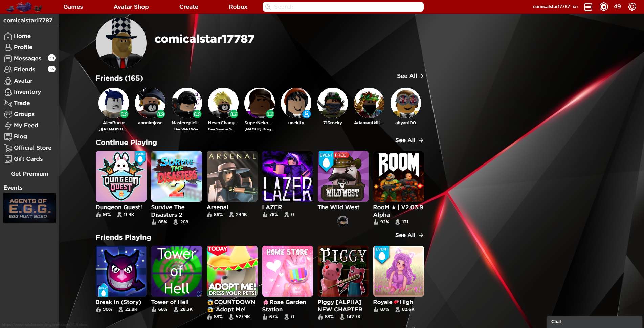Open the Groups sidebar icon
This screenshot has width=644, height=328.
[x=8, y=114]
